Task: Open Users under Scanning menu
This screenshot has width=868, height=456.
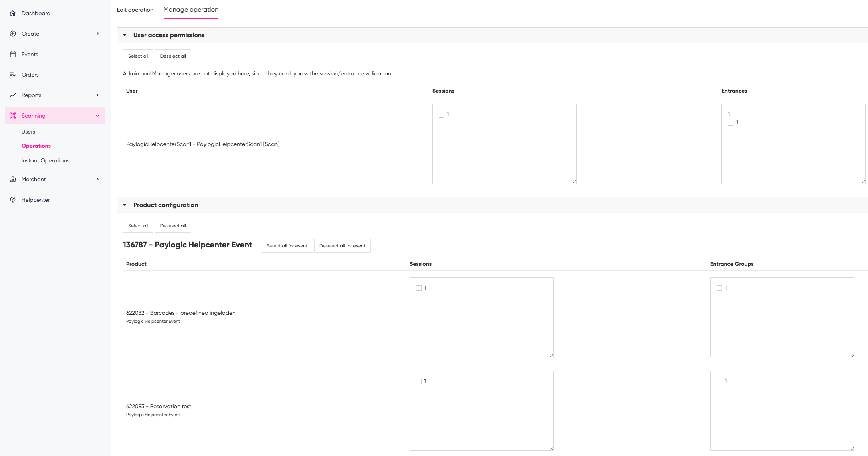Action: click(28, 132)
